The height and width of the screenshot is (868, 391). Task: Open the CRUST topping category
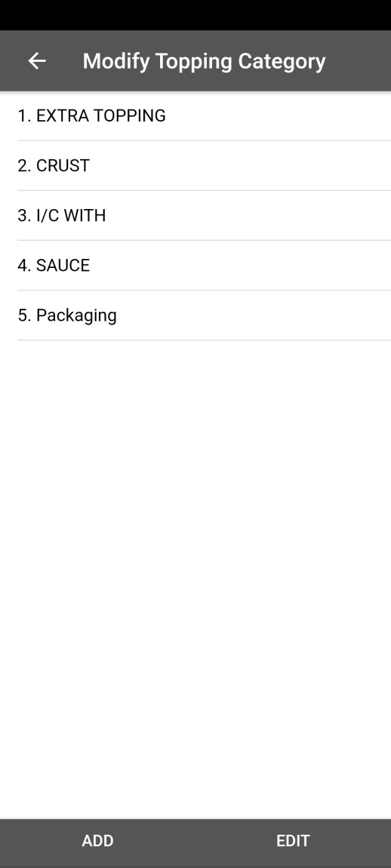click(x=195, y=165)
